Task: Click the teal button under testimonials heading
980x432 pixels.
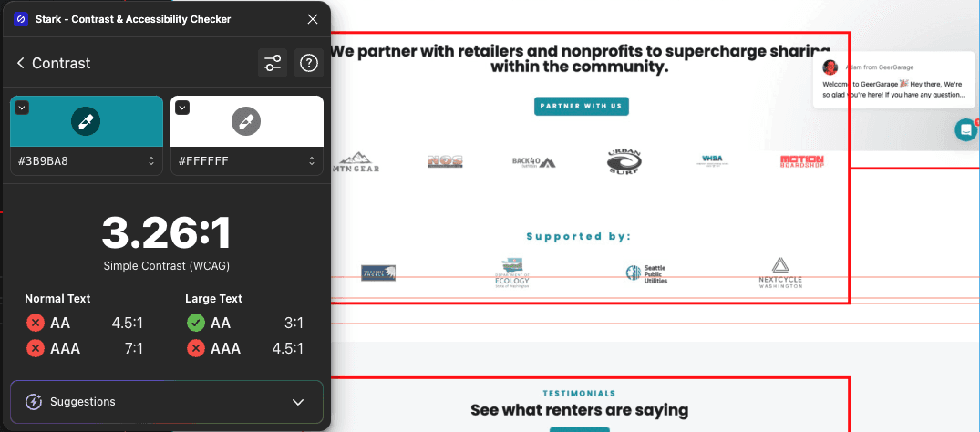Action: coord(580,429)
